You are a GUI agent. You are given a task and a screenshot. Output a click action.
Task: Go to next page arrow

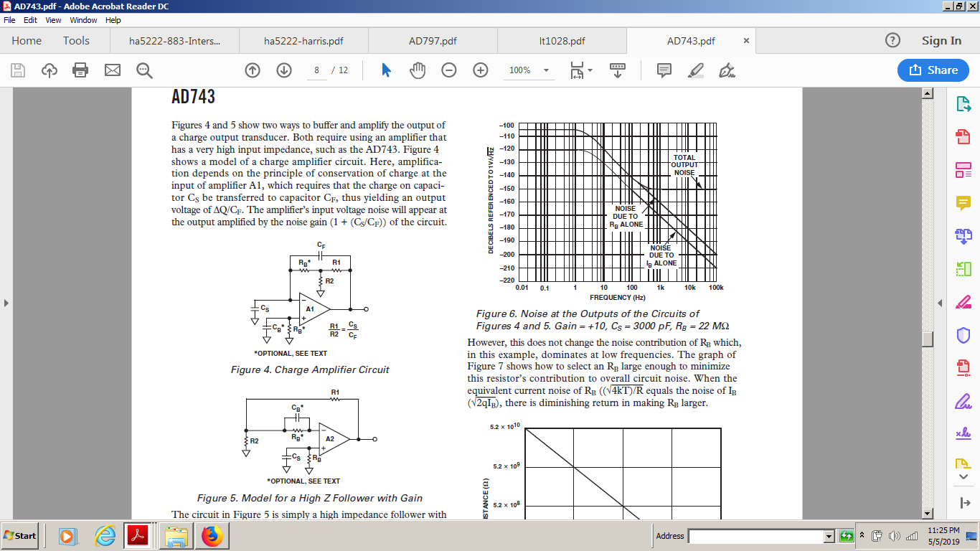(284, 70)
